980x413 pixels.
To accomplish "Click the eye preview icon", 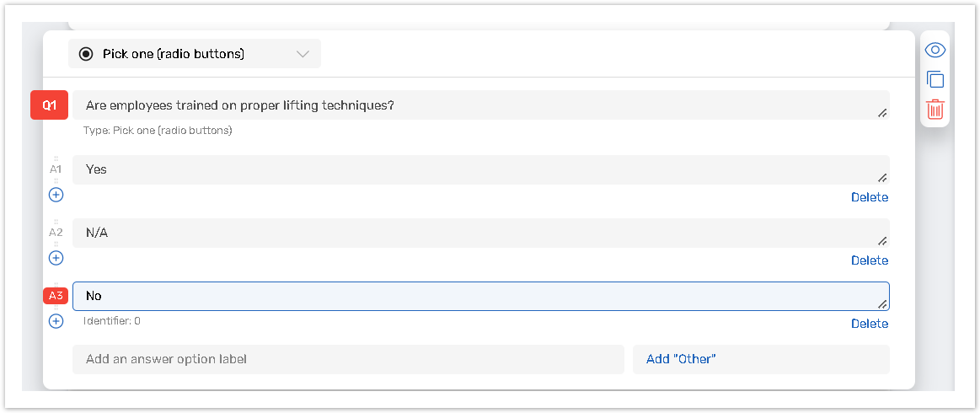I will pyautogui.click(x=934, y=50).
